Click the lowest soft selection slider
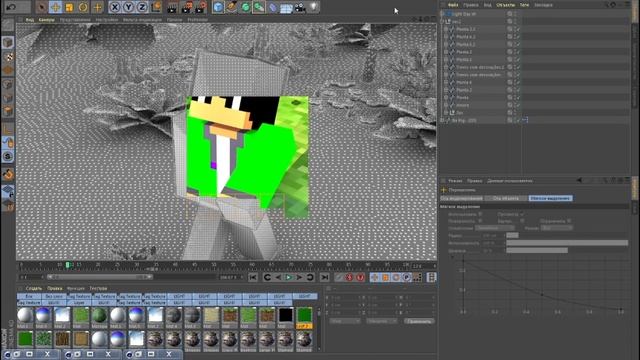 pyautogui.click(x=537, y=250)
